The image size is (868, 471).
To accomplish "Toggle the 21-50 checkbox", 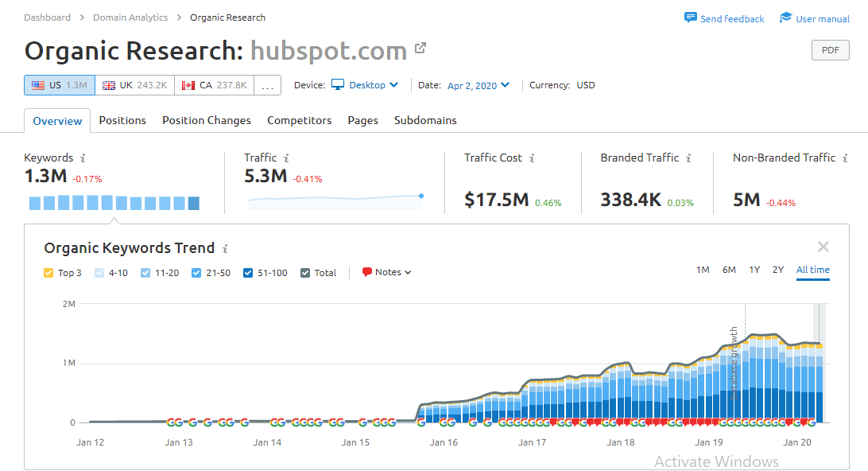I will pos(196,273).
